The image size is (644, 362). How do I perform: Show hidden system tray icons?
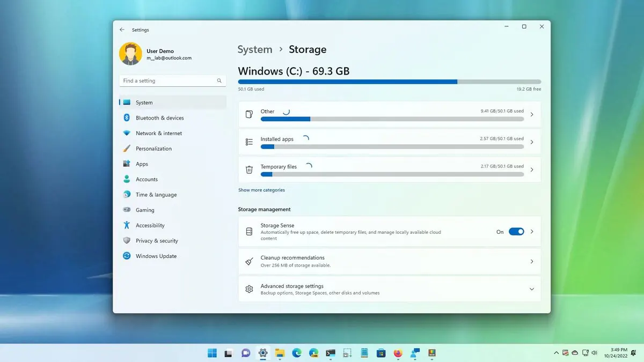[x=557, y=353]
